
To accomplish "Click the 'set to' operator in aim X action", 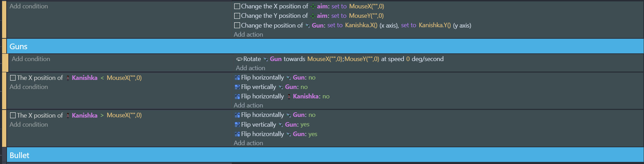I will pyautogui.click(x=339, y=6).
